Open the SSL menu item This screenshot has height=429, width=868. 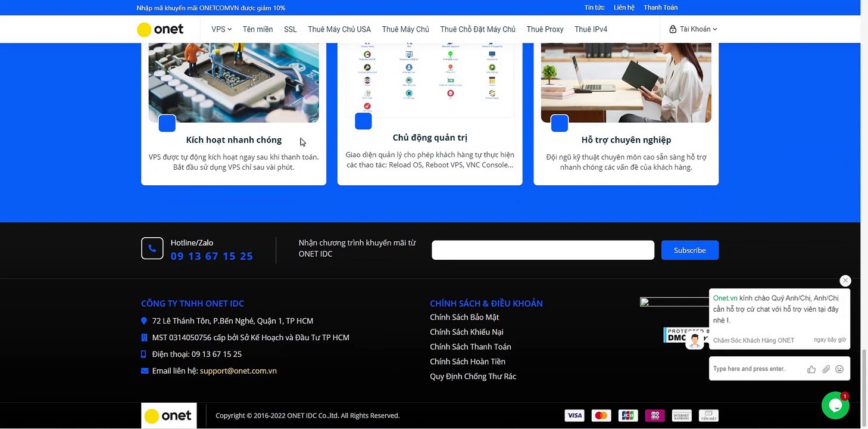[291, 29]
